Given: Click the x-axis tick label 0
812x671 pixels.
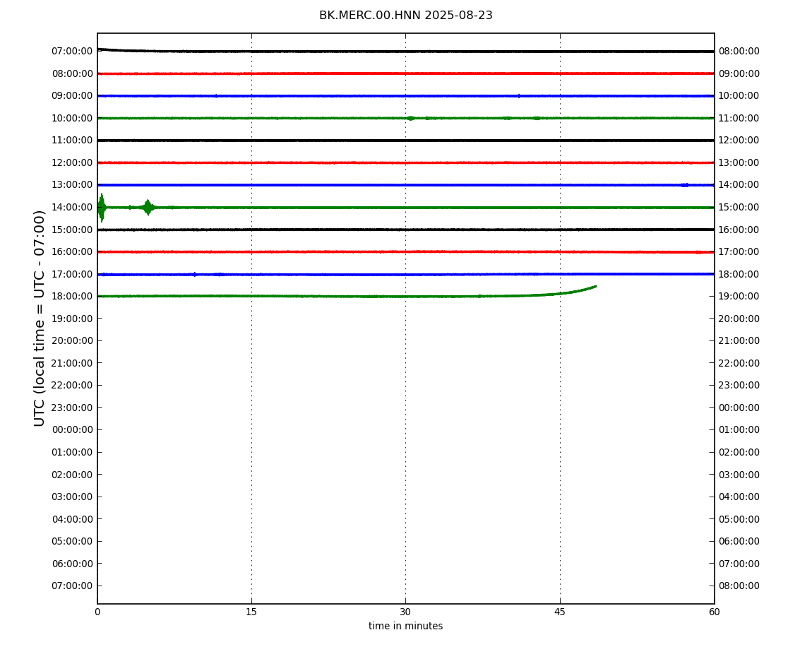Looking at the screenshot, I should [x=97, y=612].
